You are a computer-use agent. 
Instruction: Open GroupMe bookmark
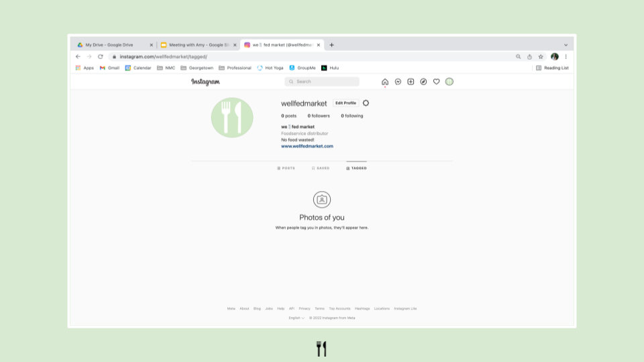tap(303, 68)
